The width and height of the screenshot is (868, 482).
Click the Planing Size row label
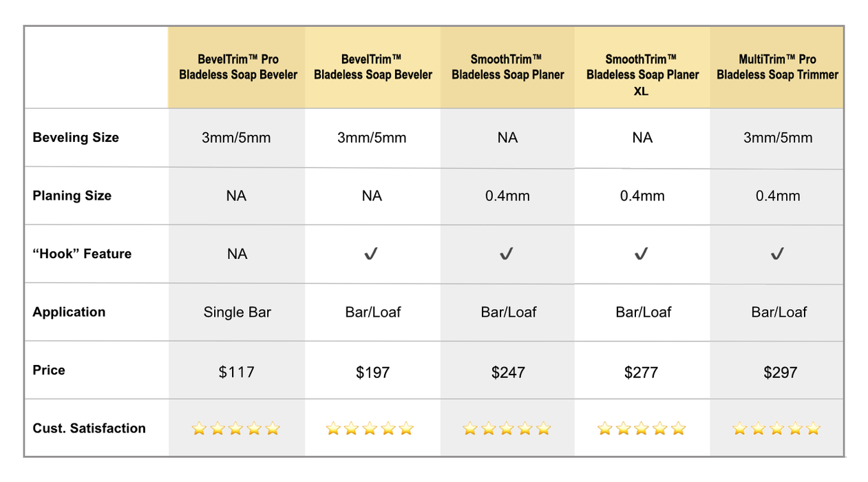(x=72, y=196)
